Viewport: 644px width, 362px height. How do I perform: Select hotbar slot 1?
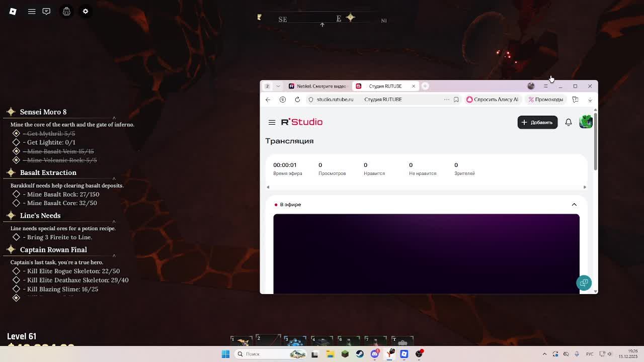tap(242, 340)
